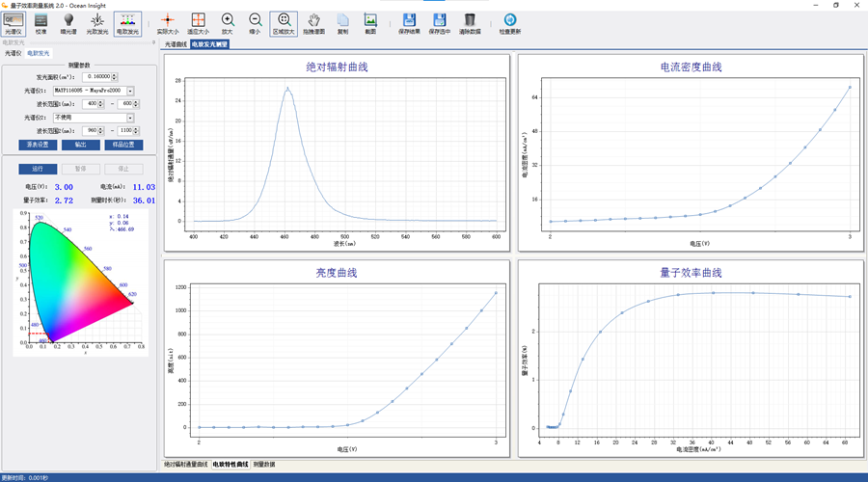Click the 放大 zoom in magnifier
The height and width of the screenshot is (482, 868).
click(228, 22)
